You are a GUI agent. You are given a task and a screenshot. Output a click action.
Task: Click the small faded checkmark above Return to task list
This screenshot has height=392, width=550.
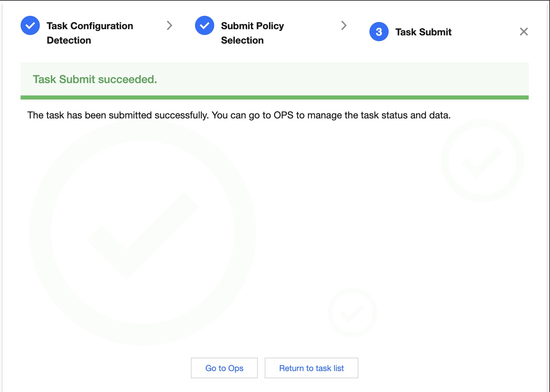(352, 313)
